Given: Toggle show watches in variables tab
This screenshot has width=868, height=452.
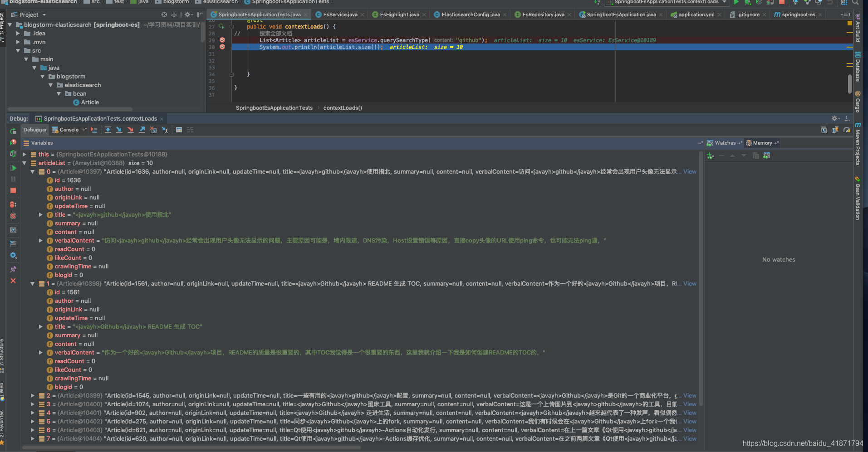Looking at the screenshot, I should point(766,156).
